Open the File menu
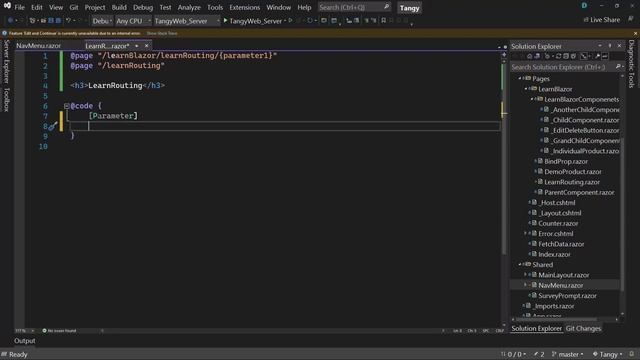Image resolution: width=640 pixels, height=360 pixels. [19, 7]
